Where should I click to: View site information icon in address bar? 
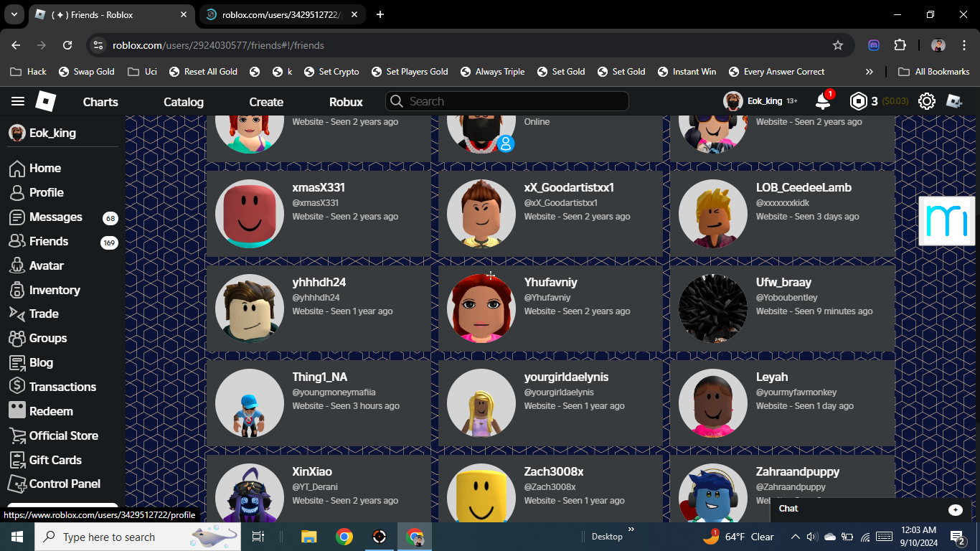99,45
